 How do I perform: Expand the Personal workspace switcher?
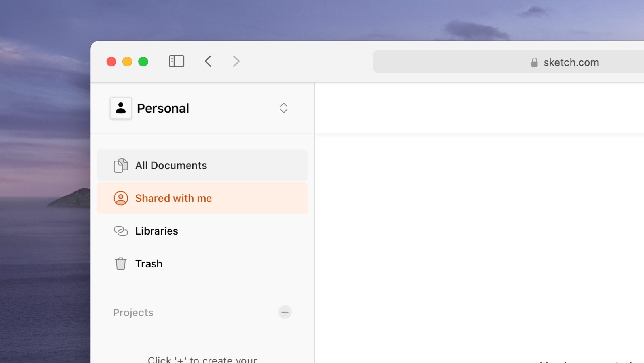click(283, 107)
